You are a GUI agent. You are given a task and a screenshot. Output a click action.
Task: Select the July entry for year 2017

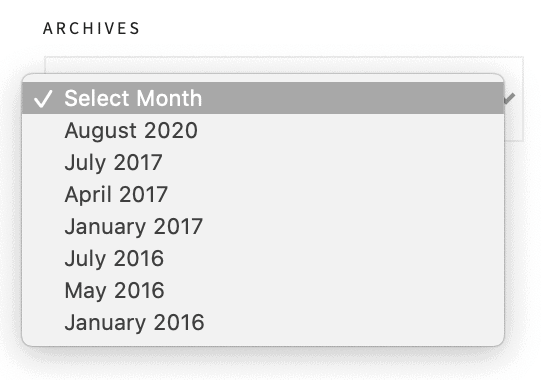point(263,162)
